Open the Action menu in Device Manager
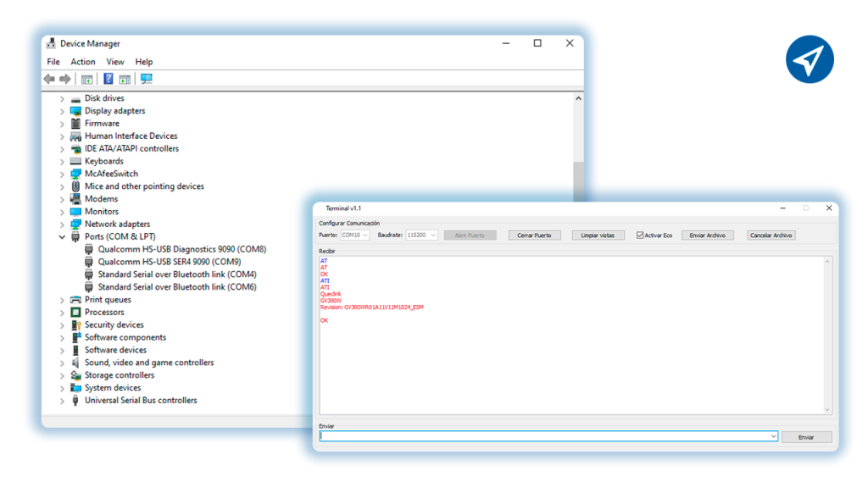Viewport: 868px width, 488px height. point(83,62)
